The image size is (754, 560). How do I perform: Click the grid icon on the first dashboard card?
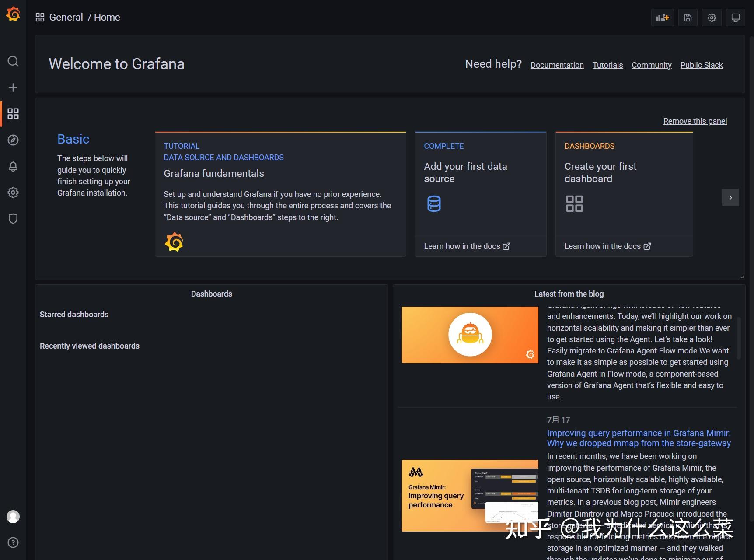pos(574,203)
